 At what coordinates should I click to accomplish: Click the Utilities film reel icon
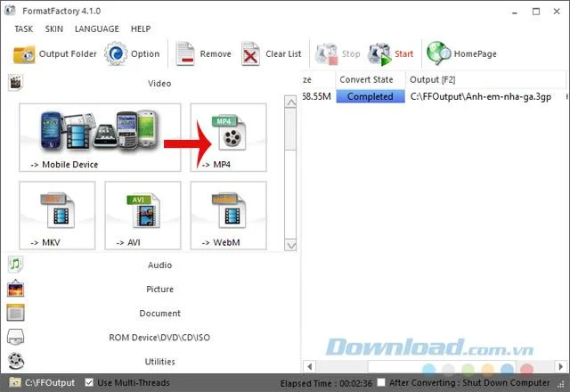click(16, 361)
